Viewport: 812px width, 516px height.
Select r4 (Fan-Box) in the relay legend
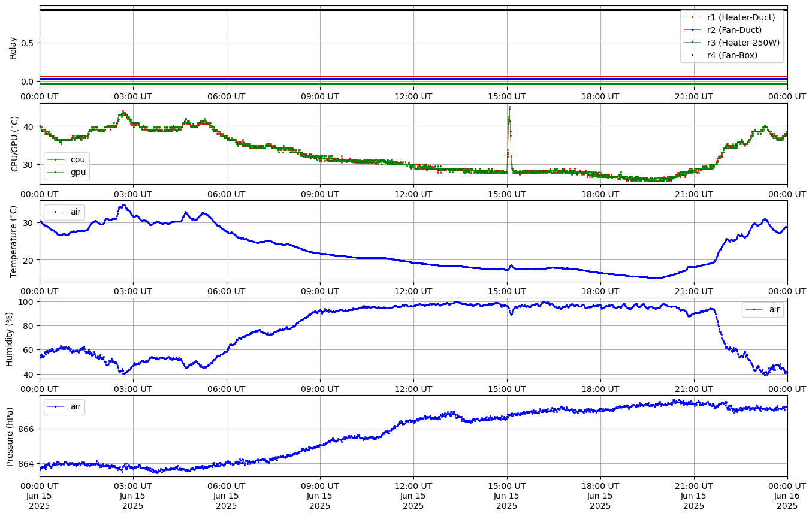point(732,55)
